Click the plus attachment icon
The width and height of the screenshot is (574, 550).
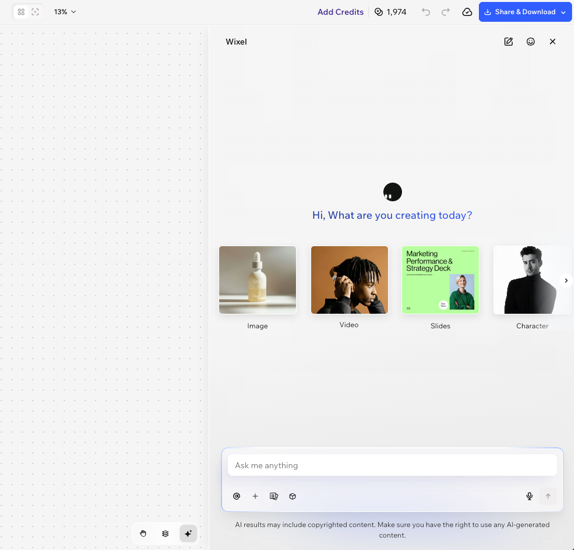point(255,496)
